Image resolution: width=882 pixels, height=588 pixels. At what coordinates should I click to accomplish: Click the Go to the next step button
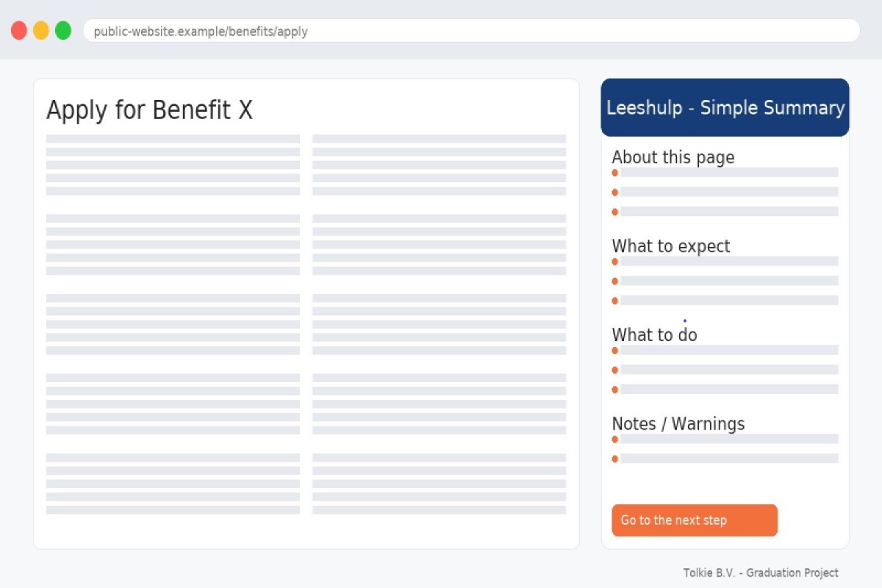click(694, 520)
